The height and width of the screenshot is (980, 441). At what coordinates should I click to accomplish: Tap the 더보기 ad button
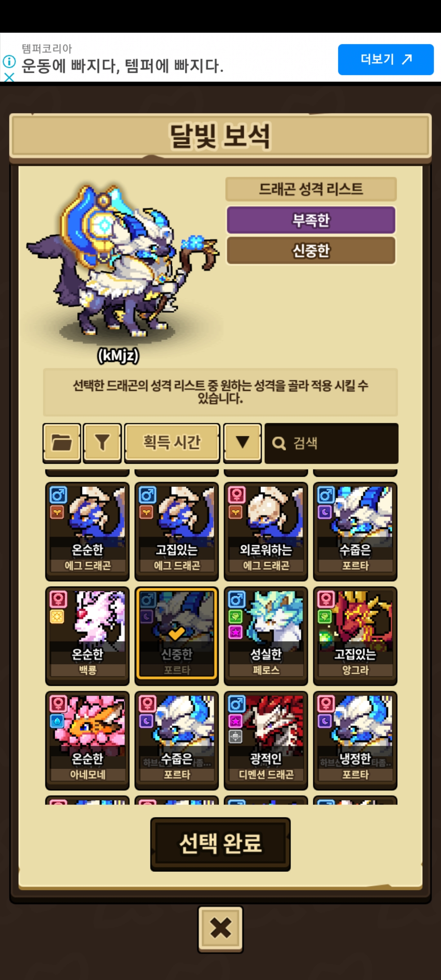point(385,60)
